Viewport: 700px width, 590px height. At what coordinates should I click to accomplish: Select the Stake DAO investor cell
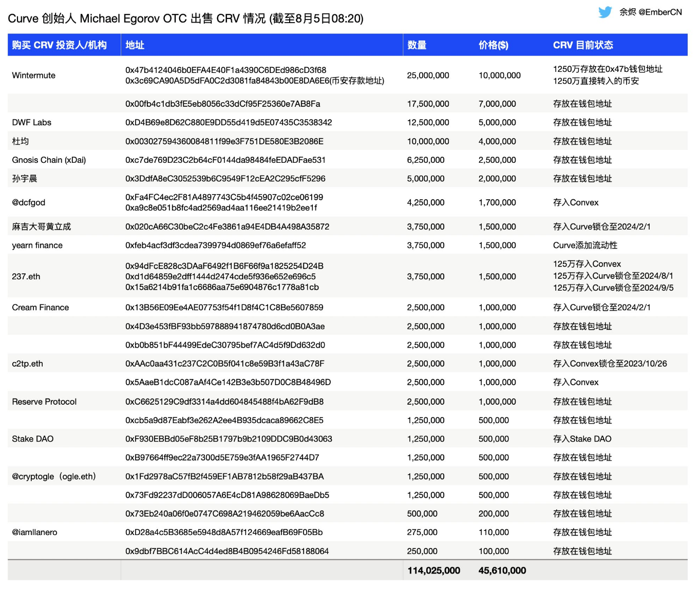pos(32,439)
